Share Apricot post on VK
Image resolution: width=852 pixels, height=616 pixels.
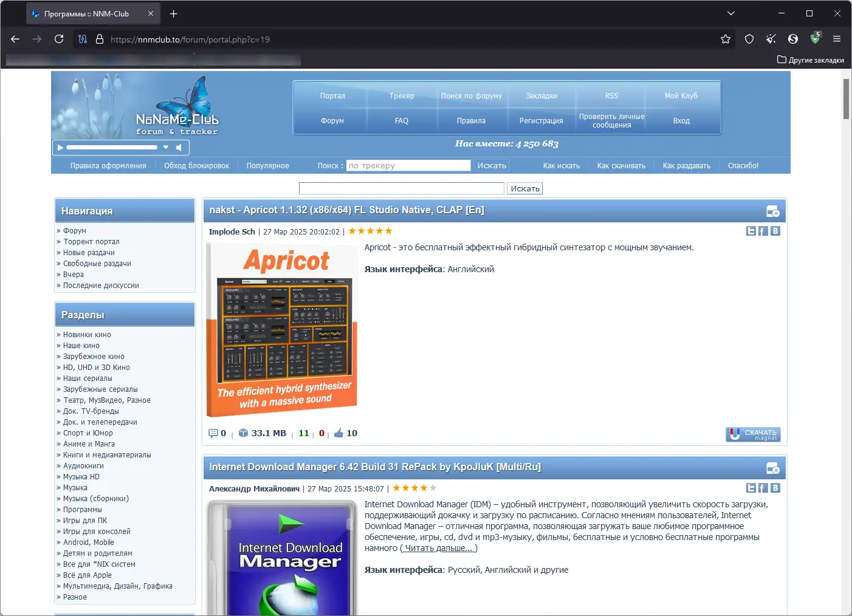coord(775,231)
